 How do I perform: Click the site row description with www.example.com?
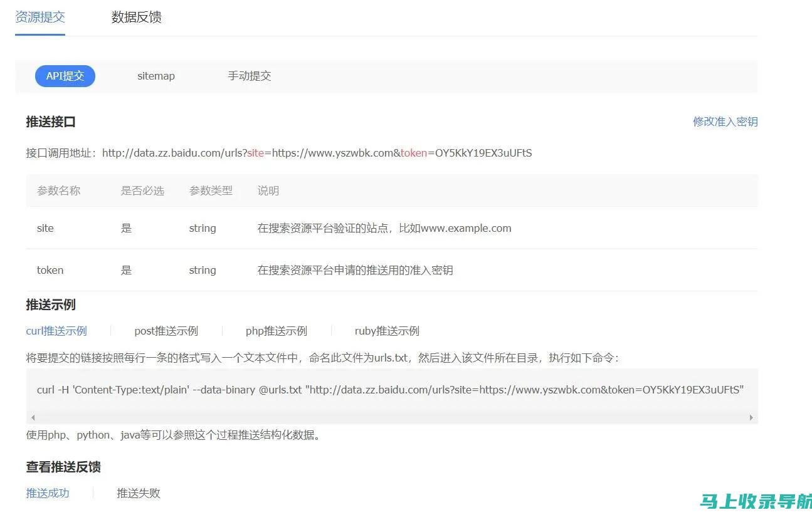point(384,228)
